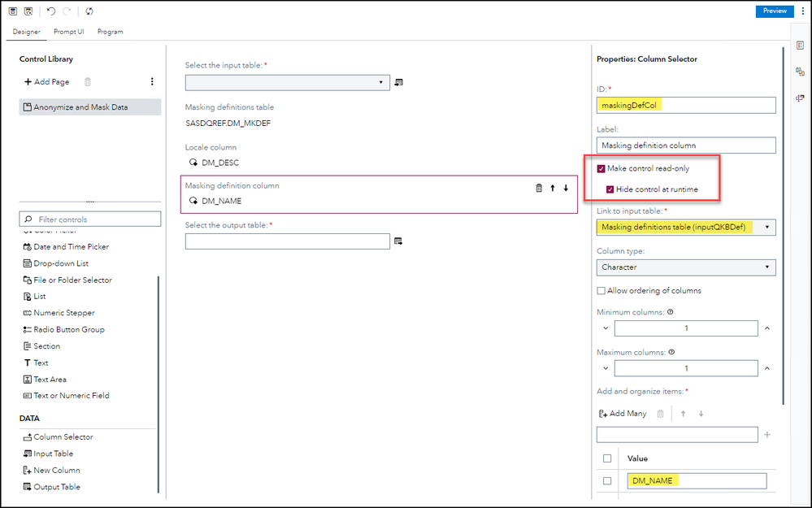Move Masking definition column control up
Image resolution: width=812 pixels, height=508 pixels.
(552, 188)
